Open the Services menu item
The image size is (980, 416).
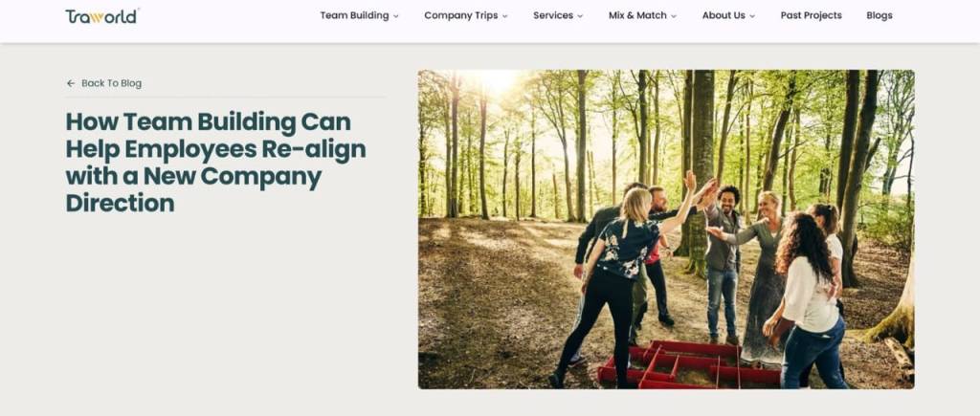tap(553, 15)
